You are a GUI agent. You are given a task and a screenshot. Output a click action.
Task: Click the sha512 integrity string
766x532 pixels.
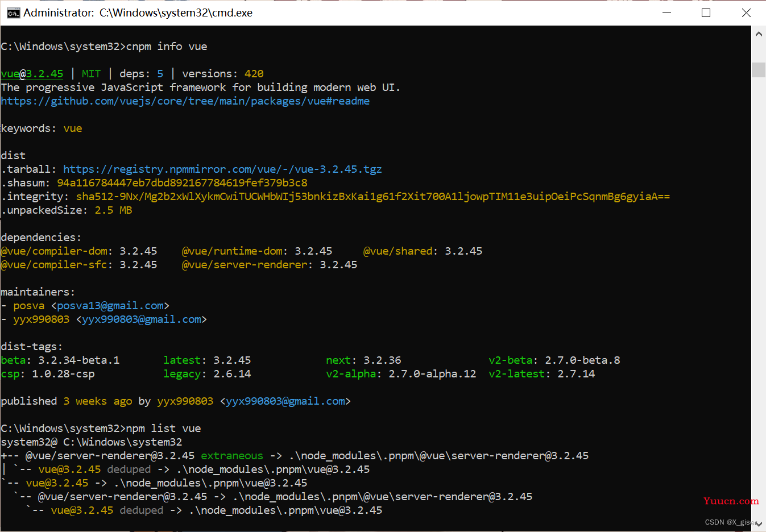tap(373, 197)
